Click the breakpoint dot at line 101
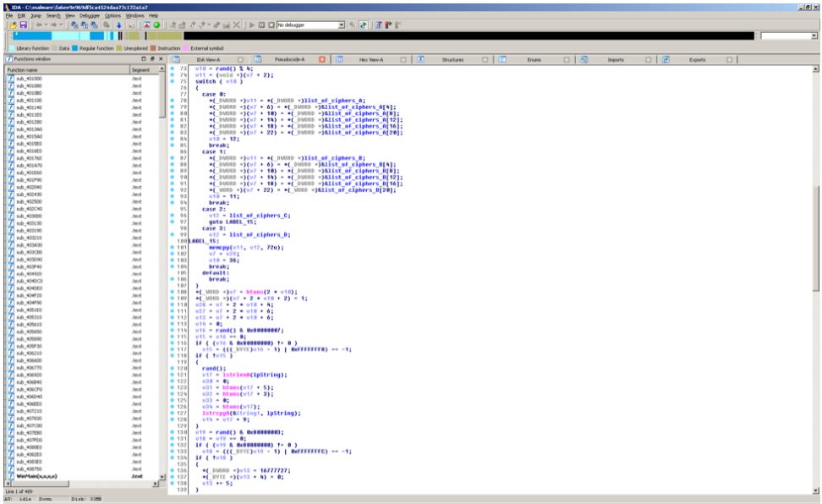 (x=172, y=247)
